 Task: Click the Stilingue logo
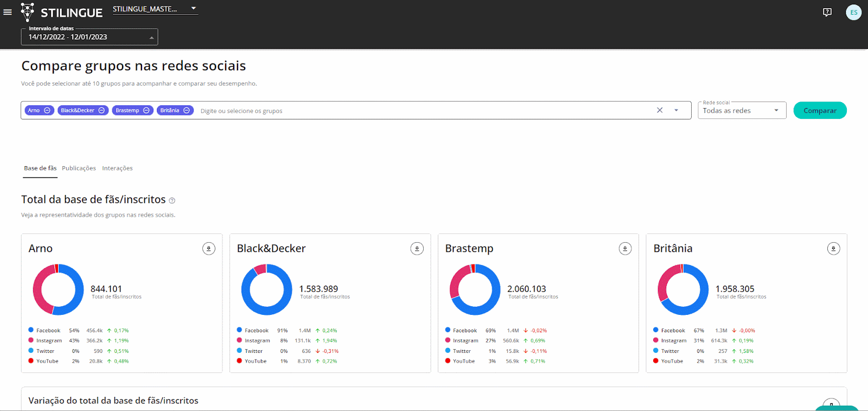pyautogui.click(x=61, y=12)
